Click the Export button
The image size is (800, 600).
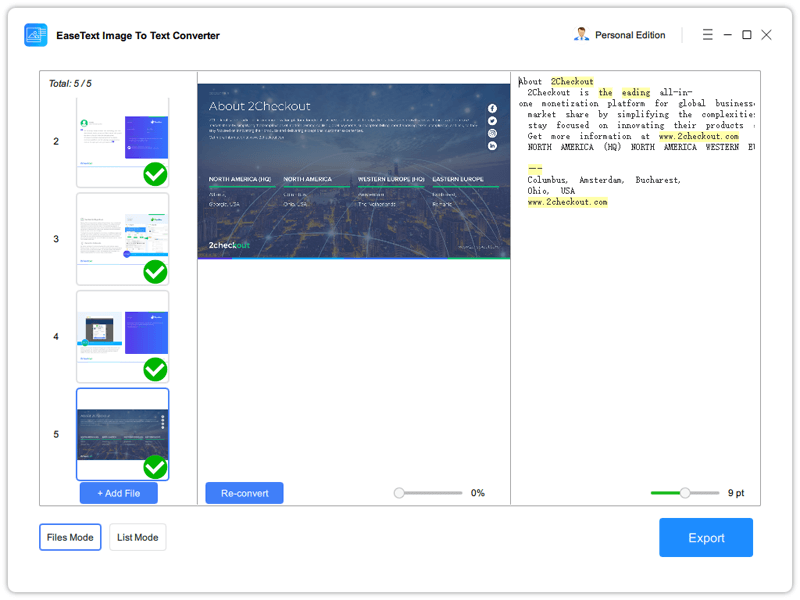(x=706, y=538)
